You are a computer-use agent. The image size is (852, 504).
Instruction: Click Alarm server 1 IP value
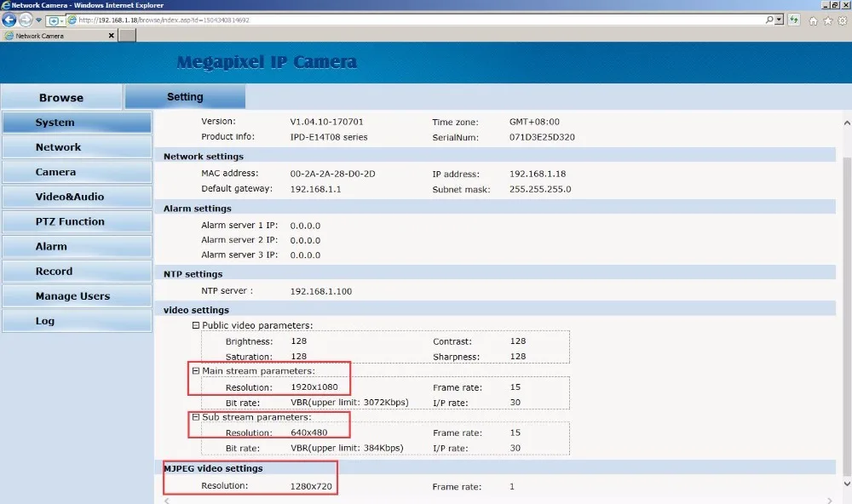pyautogui.click(x=305, y=226)
